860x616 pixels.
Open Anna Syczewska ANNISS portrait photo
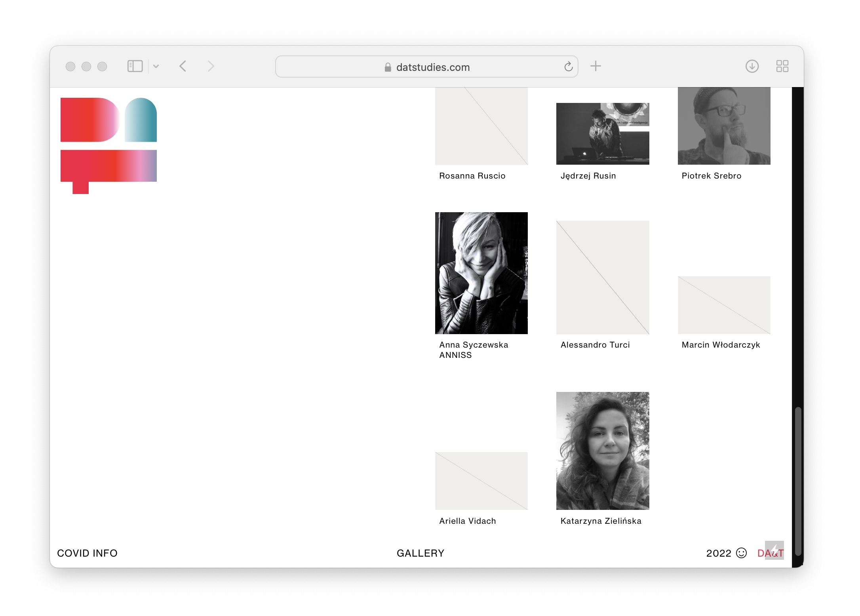(x=481, y=273)
